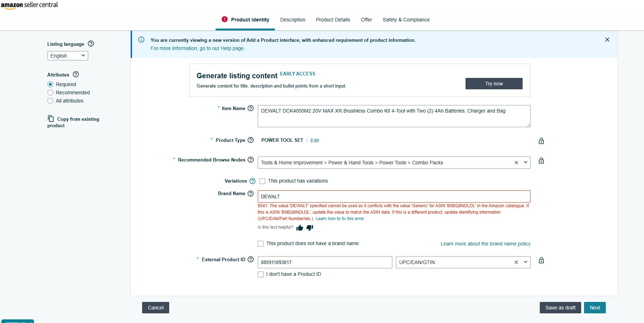Click the Next button
Image resolution: width=644 pixels, height=323 pixels.
pyautogui.click(x=595, y=308)
